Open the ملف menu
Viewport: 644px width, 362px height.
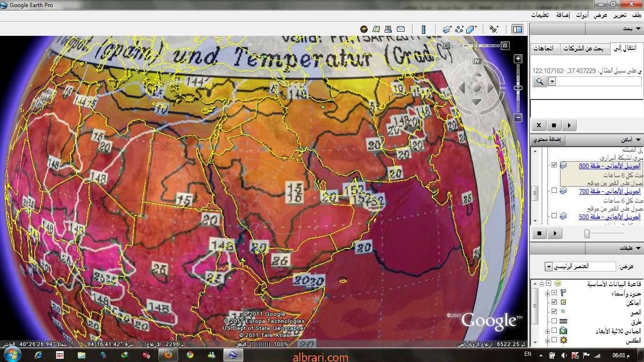(x=636, y=15)
